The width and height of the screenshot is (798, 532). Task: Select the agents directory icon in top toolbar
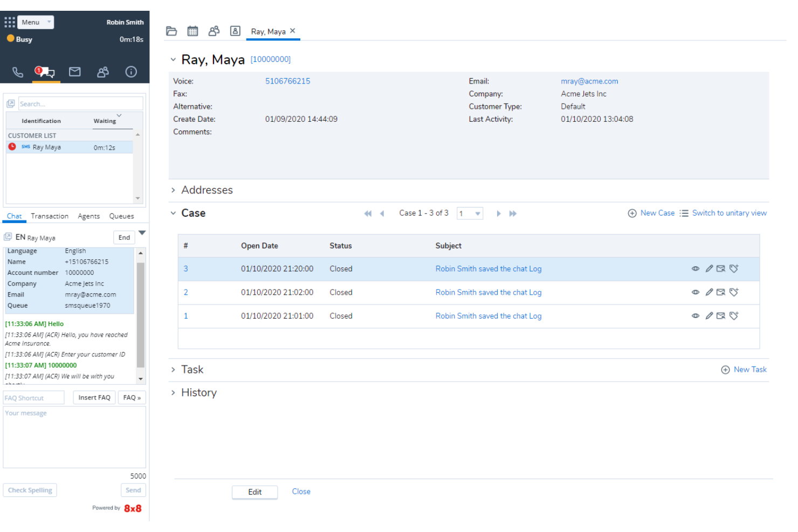point(214,31)
